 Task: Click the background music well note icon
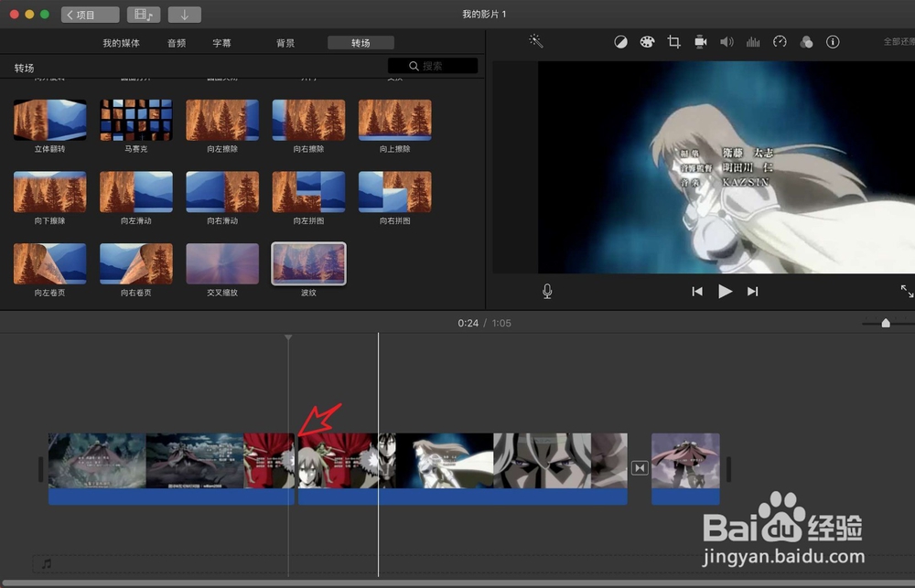(47, 563)
